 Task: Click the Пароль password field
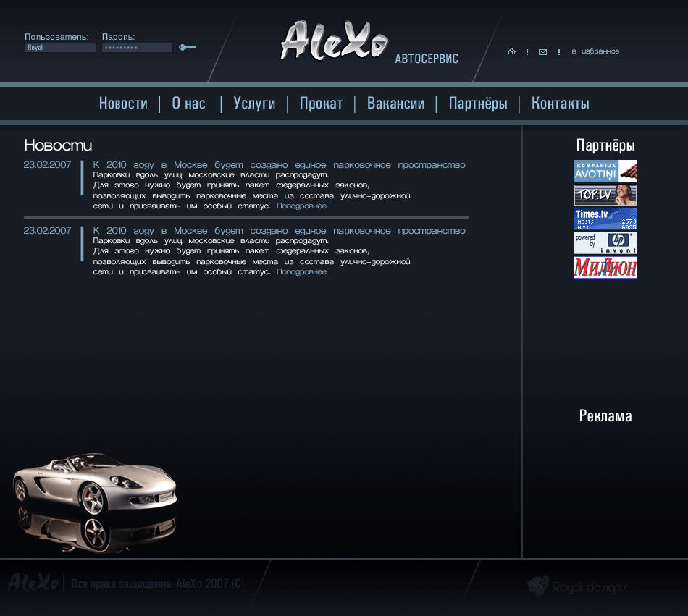[136, 46]
